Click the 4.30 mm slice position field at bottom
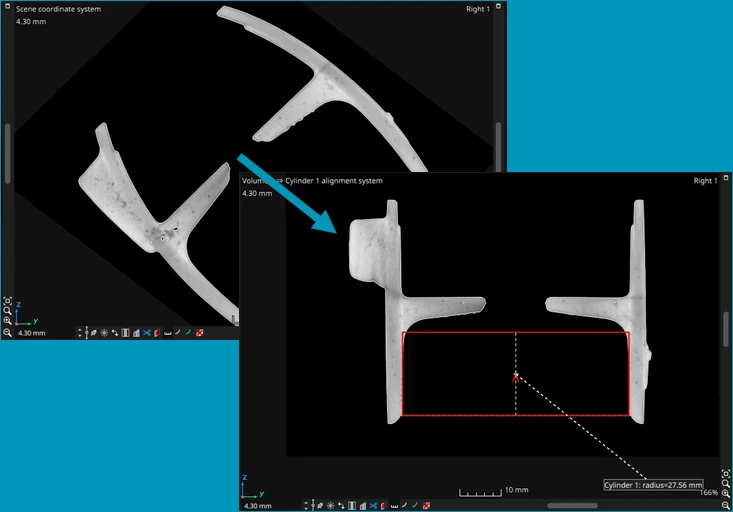The height and width of the screenshot is (512, 733). (258, 506)
